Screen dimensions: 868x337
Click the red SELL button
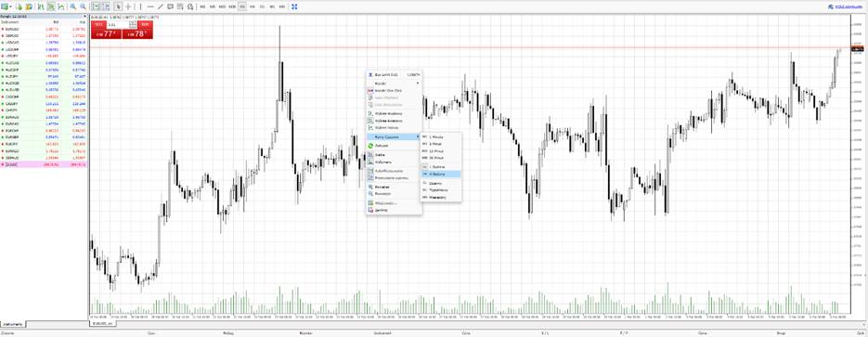click(98, 25)
